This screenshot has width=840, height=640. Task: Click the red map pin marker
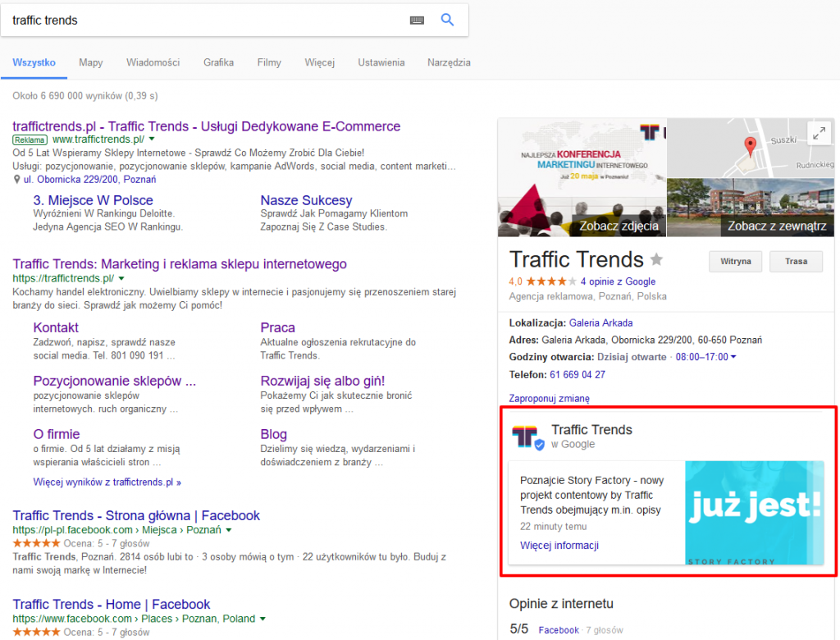click(x=750, y=145)
